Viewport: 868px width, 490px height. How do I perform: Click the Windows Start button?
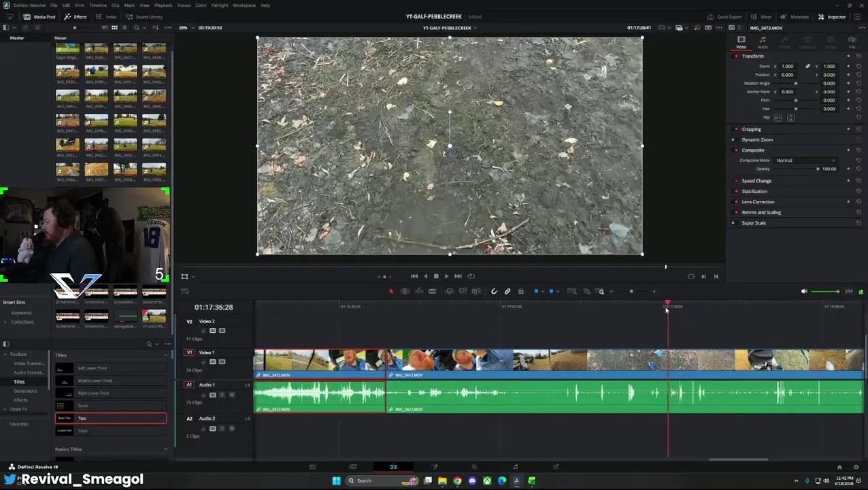point(336,480)
